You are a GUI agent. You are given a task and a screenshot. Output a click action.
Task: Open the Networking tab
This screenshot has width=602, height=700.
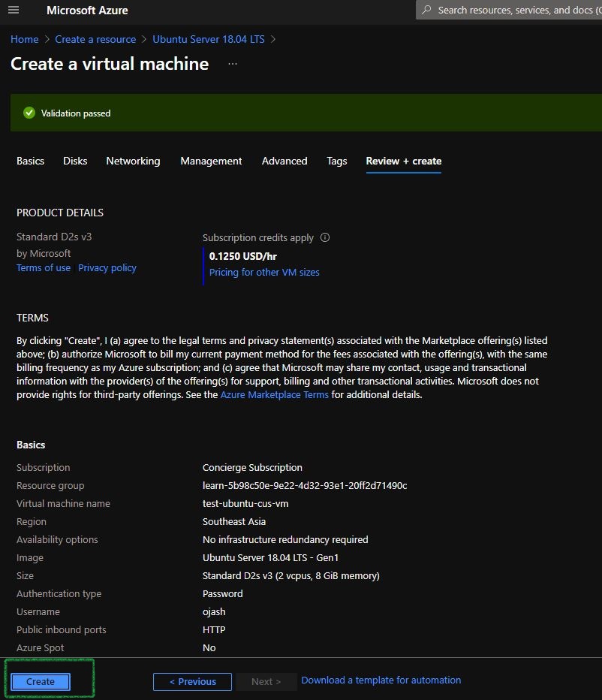pyautogui.click(x=133, y=161)
